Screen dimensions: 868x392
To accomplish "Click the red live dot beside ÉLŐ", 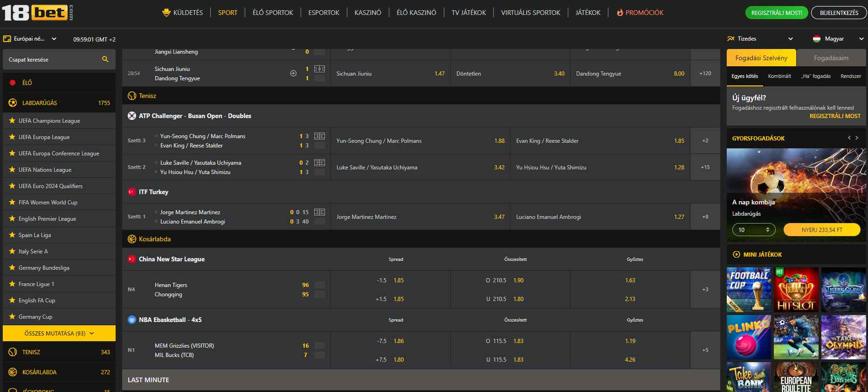I will [13, 83].
